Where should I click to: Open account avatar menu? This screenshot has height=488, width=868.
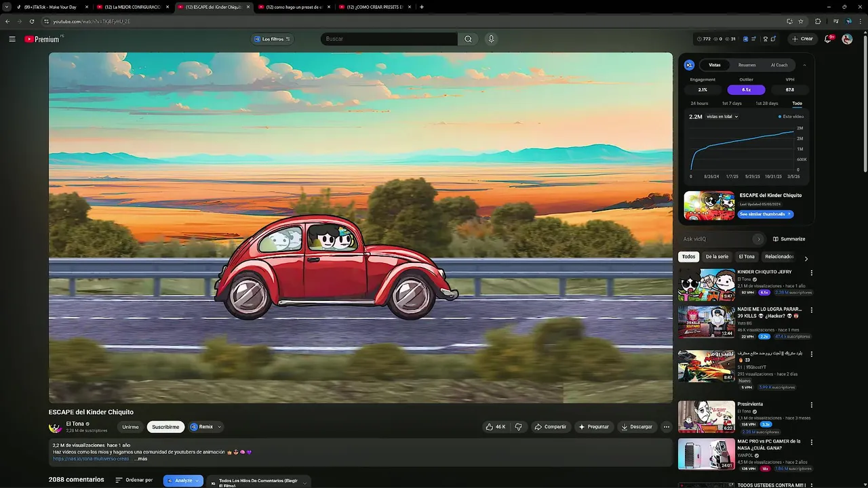847,39
